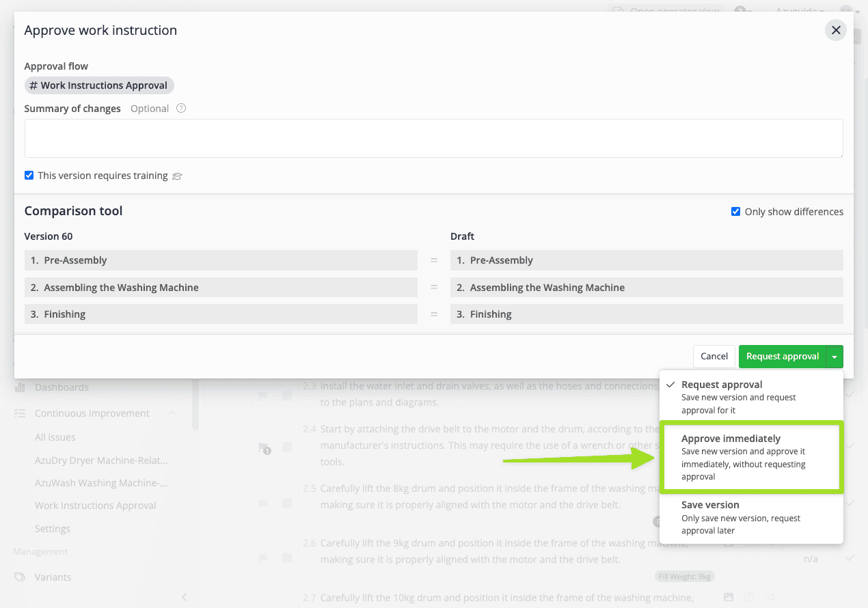Close the Approve work instruction dialog
868x608 pixels.
pos(835,31)
